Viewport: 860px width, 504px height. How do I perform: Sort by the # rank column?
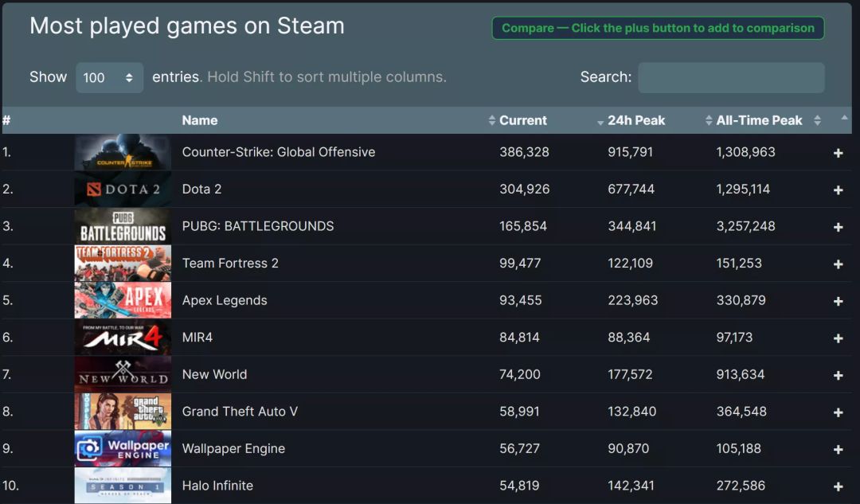6,120
